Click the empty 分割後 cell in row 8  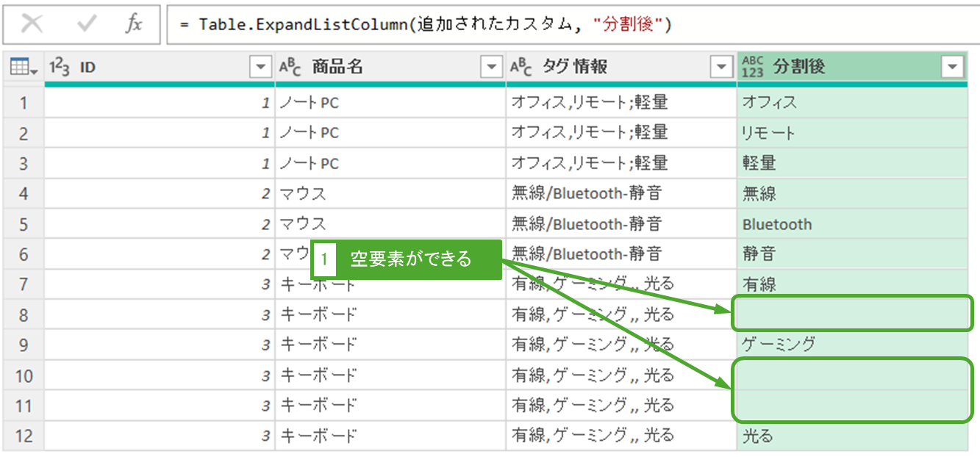click(851, 314)
